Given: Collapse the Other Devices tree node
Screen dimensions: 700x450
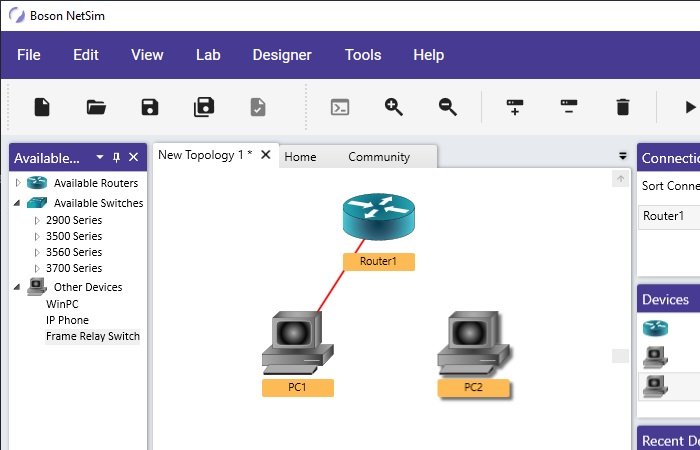Looking at the screenshot, I should [17, 287].
